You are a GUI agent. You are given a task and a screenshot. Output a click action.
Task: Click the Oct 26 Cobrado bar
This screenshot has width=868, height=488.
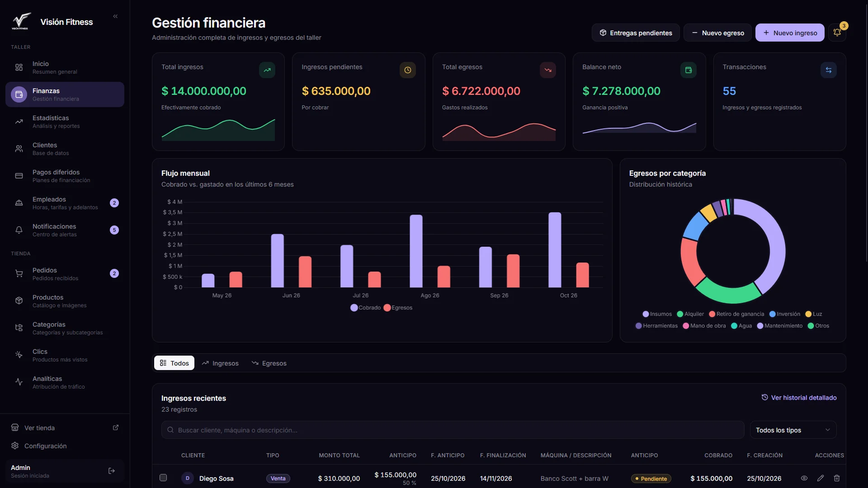(555, 250)
